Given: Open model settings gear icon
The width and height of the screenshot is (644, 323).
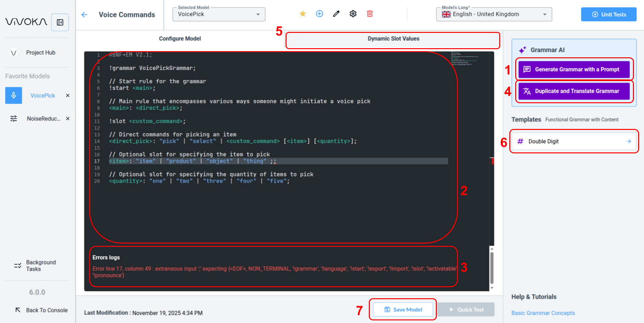Looking at the screenshot, I should click(353, 14).
